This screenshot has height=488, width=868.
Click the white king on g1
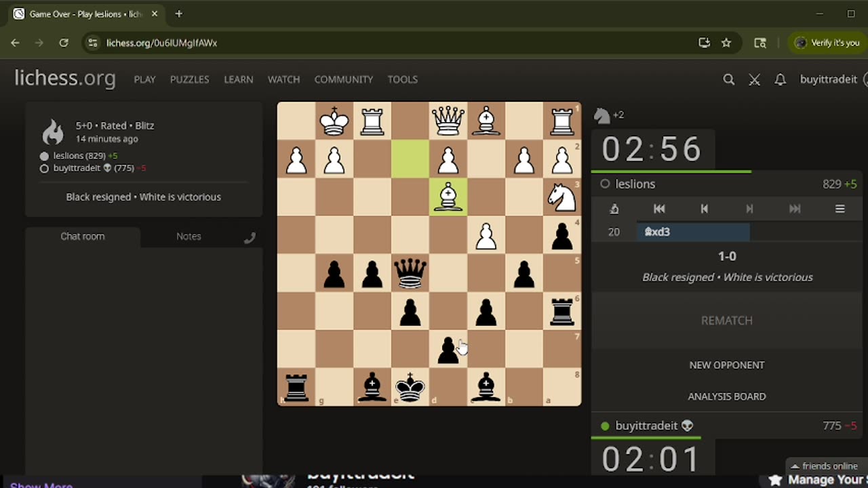pos(334,121)
